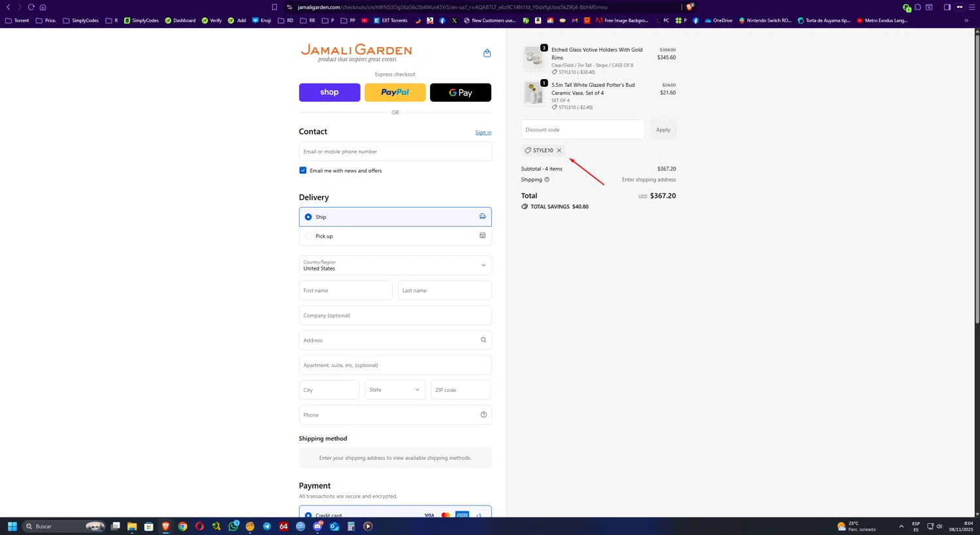
Task: Remove the STYLE10 discount code
Action: tap(559, 150)
